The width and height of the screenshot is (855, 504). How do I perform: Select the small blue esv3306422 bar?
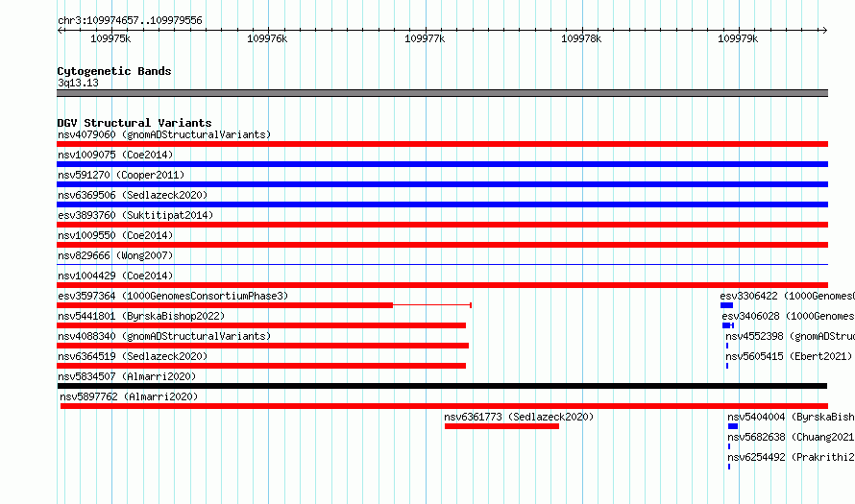[727, 305]
